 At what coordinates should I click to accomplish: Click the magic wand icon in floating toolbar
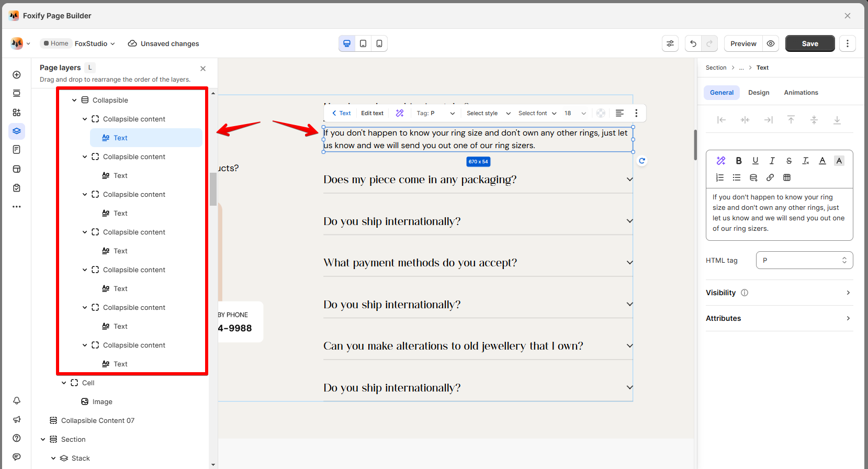tap(400, 113)
